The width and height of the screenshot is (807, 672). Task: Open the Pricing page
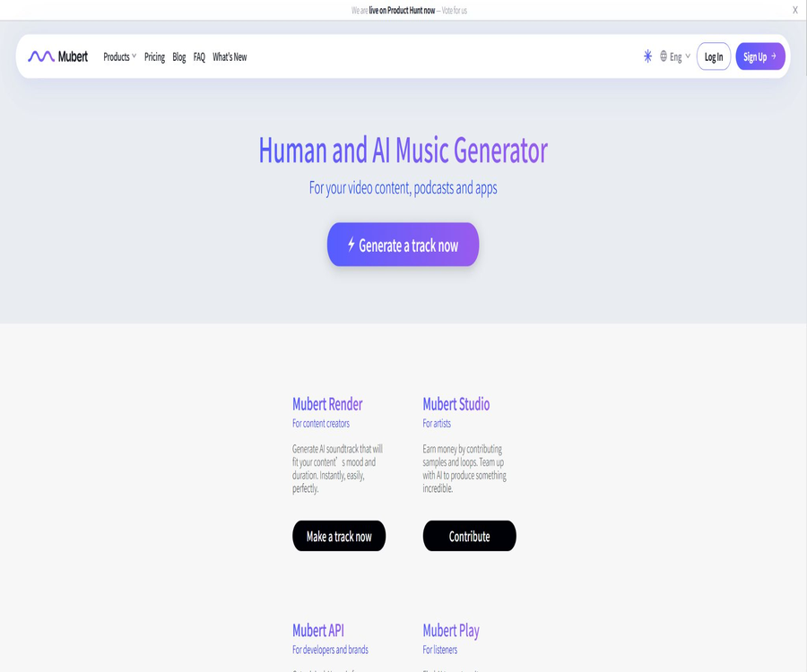[154, 57]
